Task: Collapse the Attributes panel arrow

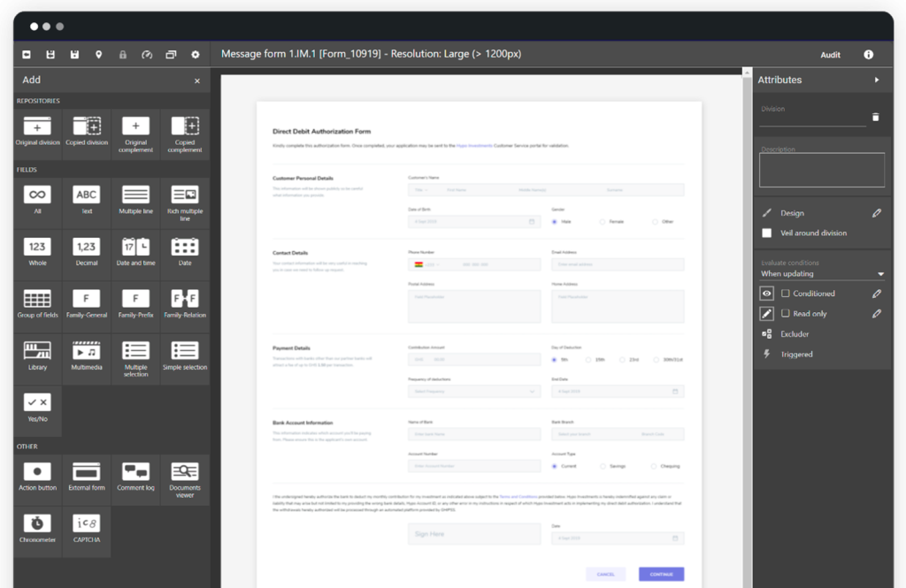Action: pyautogui.click(x=877, y=80)
